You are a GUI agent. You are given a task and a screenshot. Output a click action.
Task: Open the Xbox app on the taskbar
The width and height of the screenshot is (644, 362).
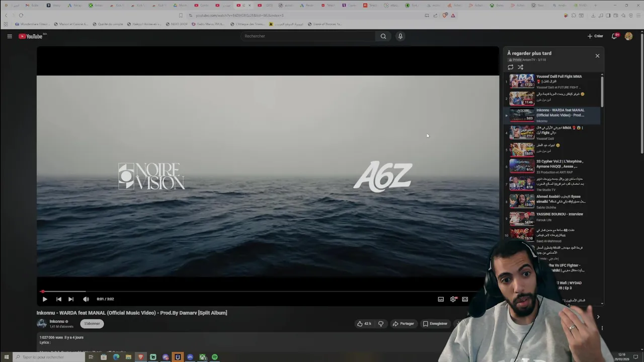click(203, 357)
